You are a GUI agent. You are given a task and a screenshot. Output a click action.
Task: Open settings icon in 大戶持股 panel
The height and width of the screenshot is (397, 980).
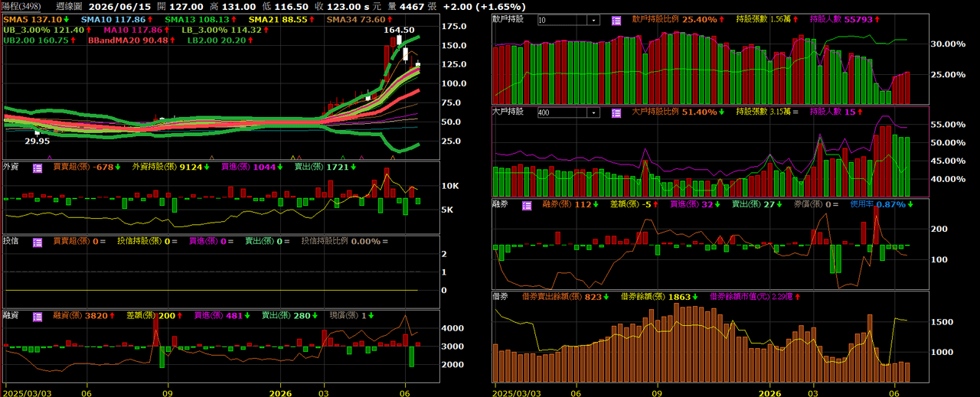pyautogui.click(x=616, y=112)
